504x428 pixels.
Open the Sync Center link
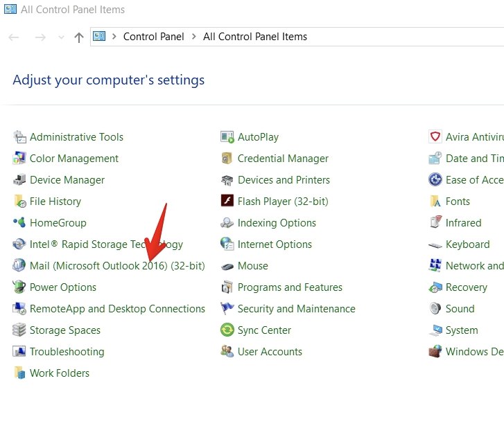pos(265,330)
